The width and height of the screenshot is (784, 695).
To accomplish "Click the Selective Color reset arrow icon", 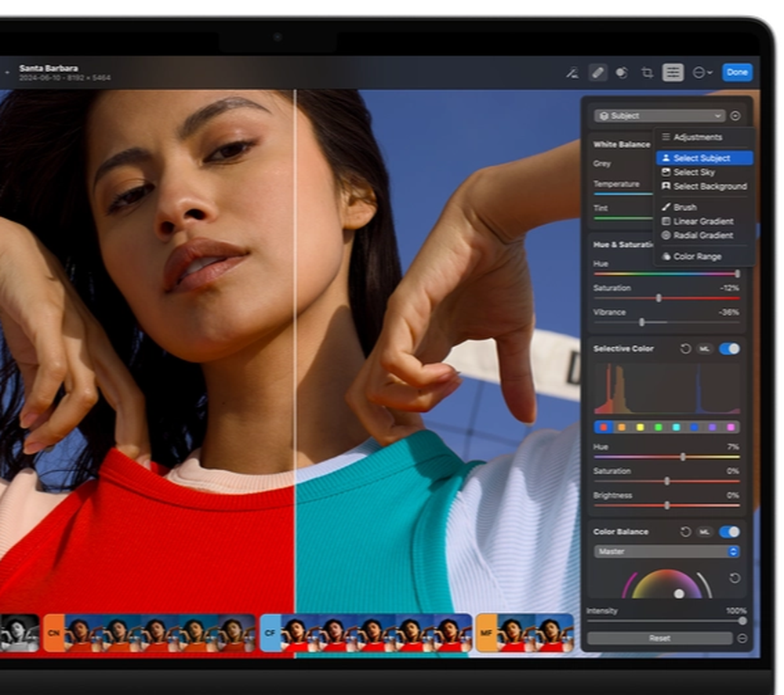I will point(685,349).
